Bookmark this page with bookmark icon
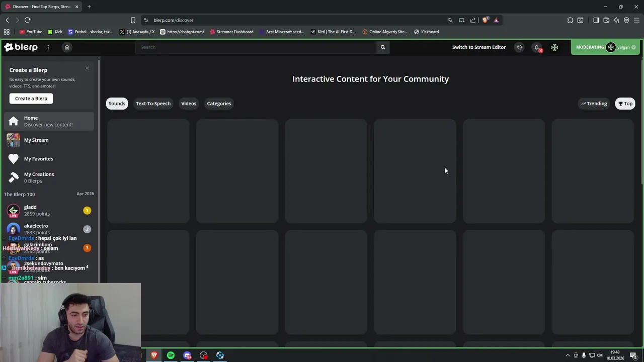This screenshot has width=644, height=362. click(133, 20)
